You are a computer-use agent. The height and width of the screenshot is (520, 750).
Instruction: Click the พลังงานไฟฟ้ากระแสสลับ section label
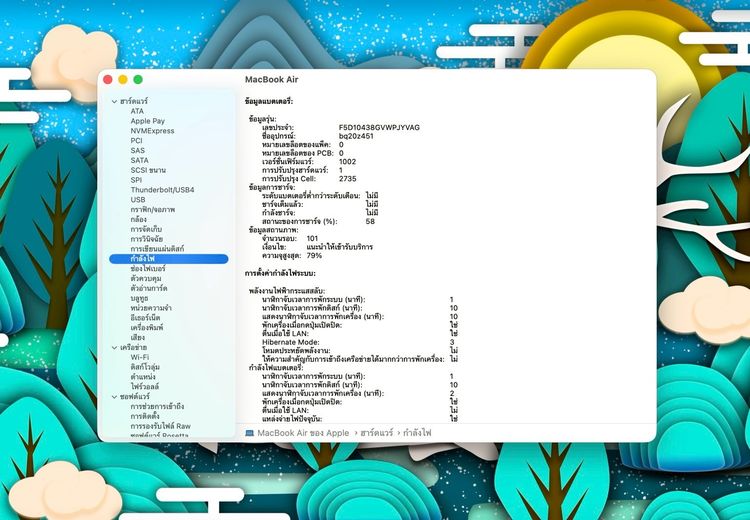[287, 291]
